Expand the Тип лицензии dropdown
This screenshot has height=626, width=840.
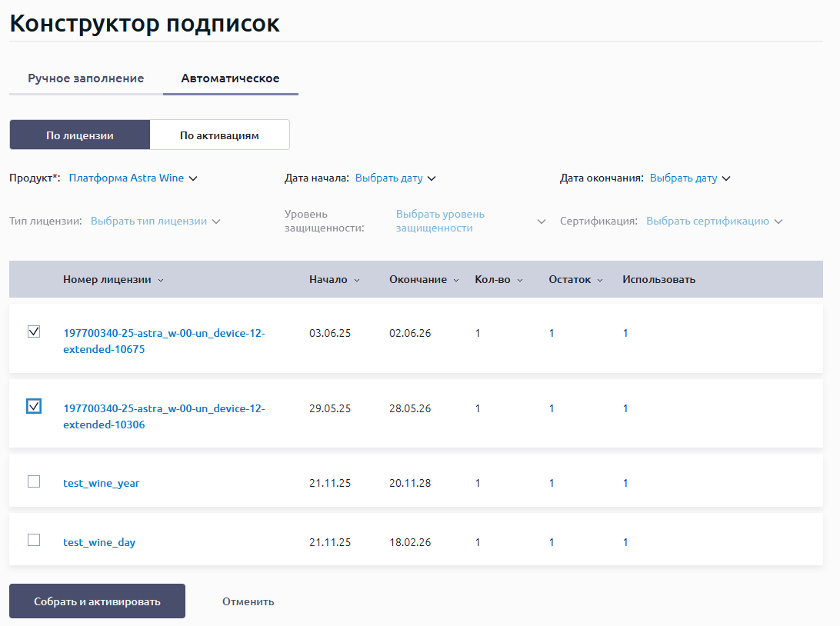pyautogui.click(x=155, y=221)
